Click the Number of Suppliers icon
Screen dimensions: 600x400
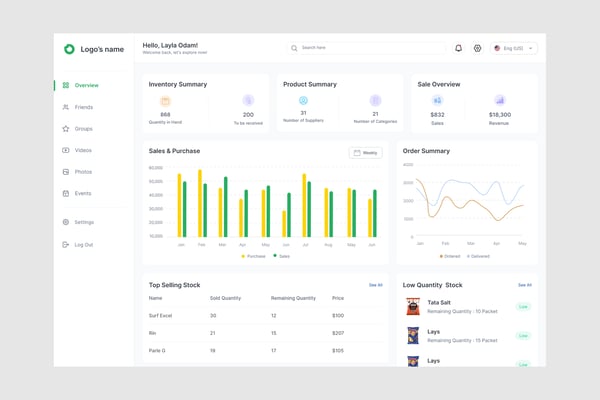tap(303, 100)
